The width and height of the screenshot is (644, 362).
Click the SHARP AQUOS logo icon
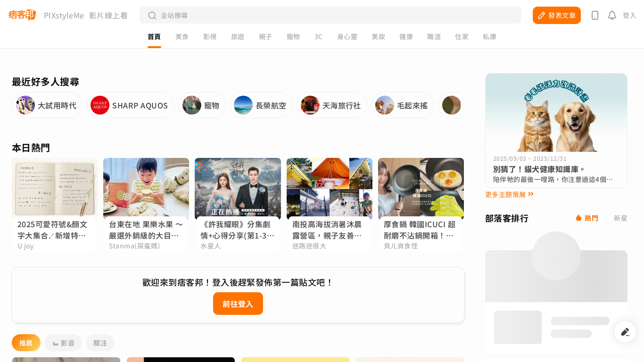click(x=100, y=105)
